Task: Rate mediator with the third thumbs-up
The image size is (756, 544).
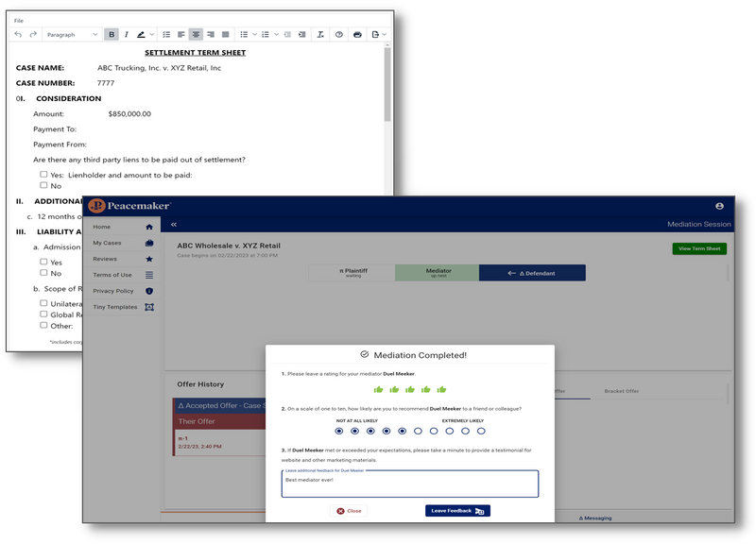Action: pyautogui.click(x=410, y=389)
